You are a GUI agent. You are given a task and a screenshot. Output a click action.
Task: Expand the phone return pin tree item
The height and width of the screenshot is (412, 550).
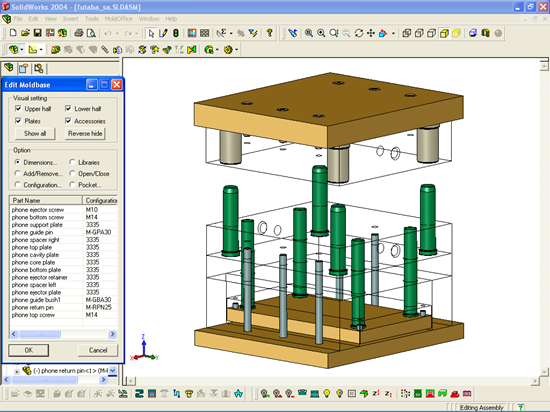[16, 371]
